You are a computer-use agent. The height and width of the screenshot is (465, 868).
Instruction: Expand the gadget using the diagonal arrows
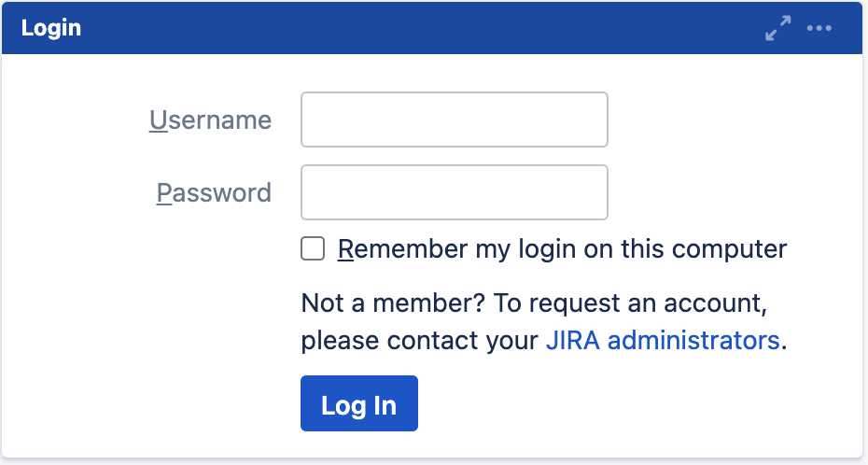tap(777, 28)
